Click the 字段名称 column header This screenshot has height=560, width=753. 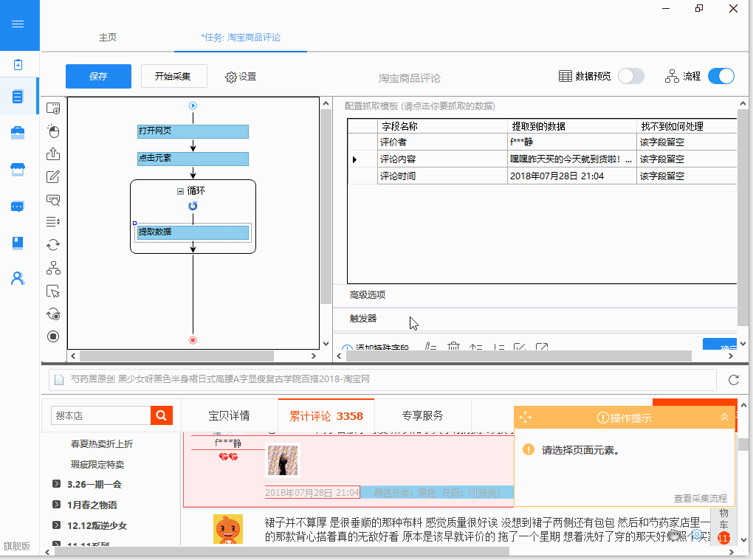click(x=442, y=126)
